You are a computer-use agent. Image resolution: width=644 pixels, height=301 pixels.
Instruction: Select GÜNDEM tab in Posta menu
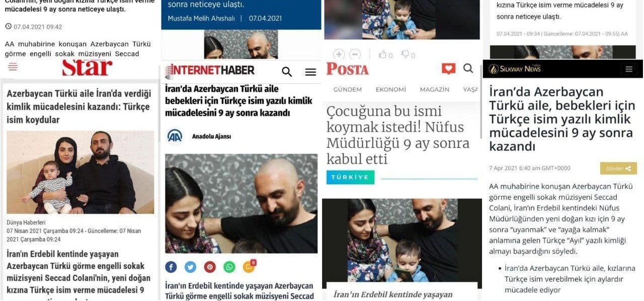click(x=348, y=89)
